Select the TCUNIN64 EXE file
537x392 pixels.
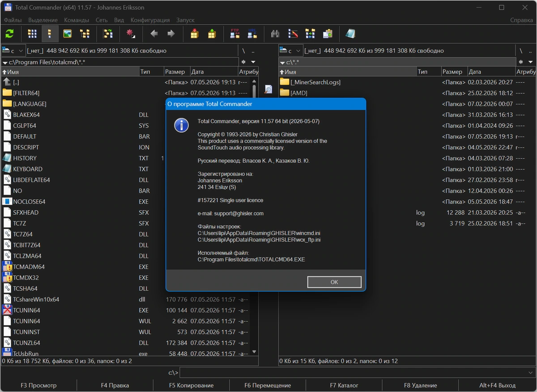[x=125, y=311]
